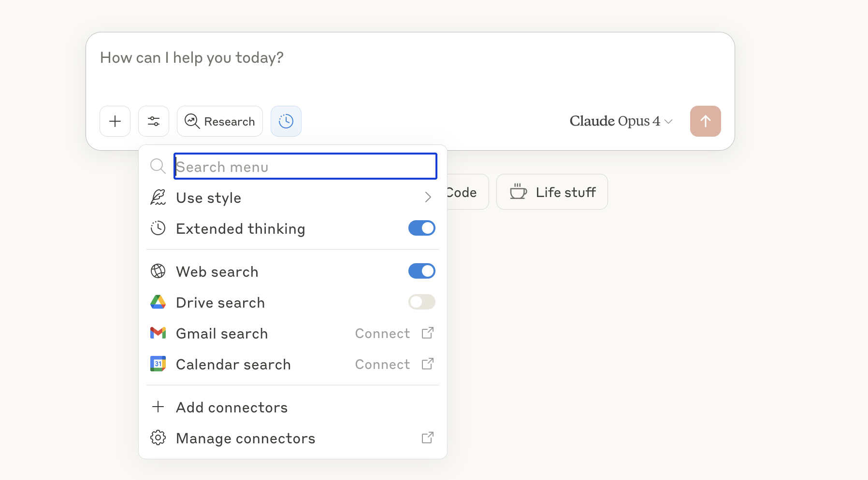Click the Calendar search label text

[x=233, y=365]
